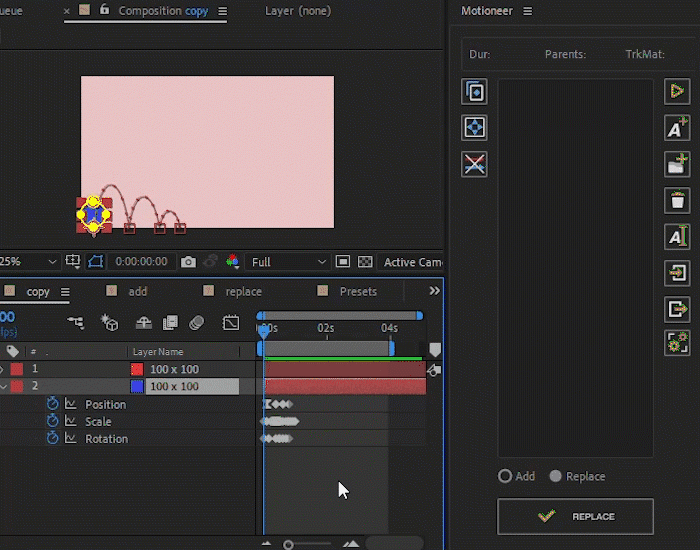Click the crossed-lines icon in Motioneer
Image resolution: width=700 pixels, height=550 pixels.
474,164
